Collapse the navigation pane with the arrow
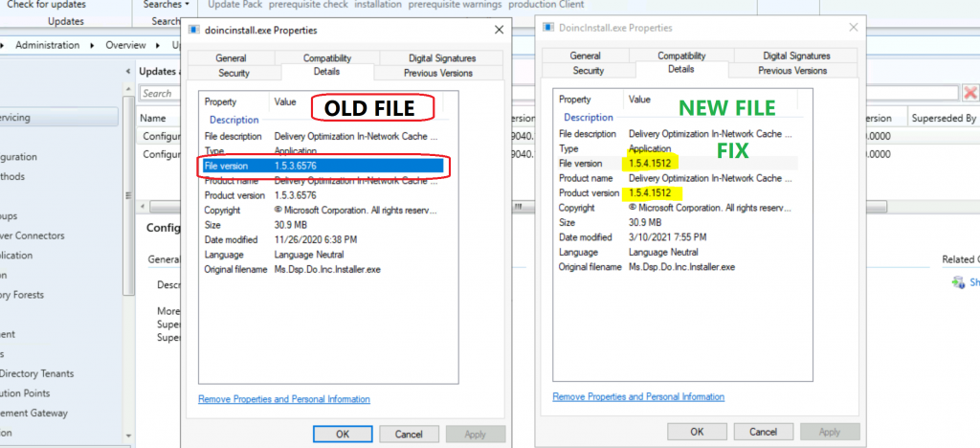Image resolution: width=980 pixels, height=448 pixels. click(x=128, y=71)
